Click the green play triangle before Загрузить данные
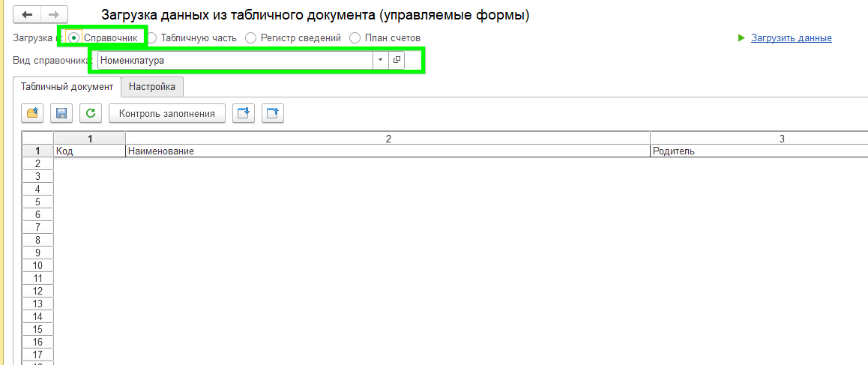Viewport: 868px width, 365px height. point(742,38)
